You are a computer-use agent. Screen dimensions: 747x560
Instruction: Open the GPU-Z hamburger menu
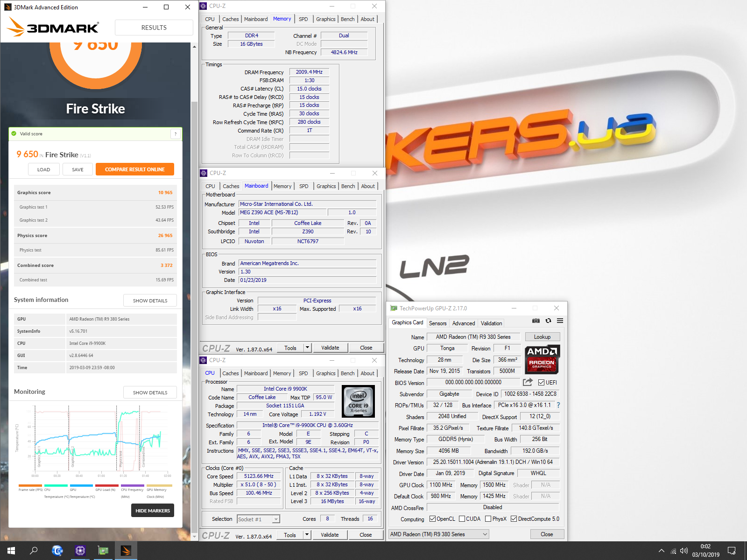click(560, 321)
